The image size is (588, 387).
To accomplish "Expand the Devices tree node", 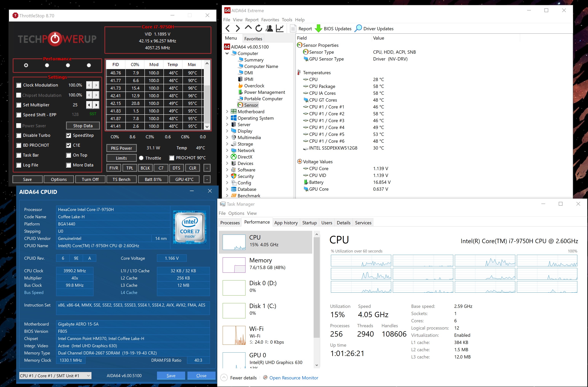I will [227, 163].
